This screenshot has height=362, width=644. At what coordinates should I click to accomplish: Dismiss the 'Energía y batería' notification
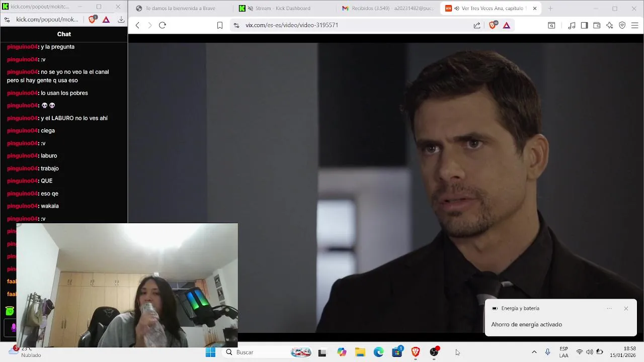click(626, 308)
